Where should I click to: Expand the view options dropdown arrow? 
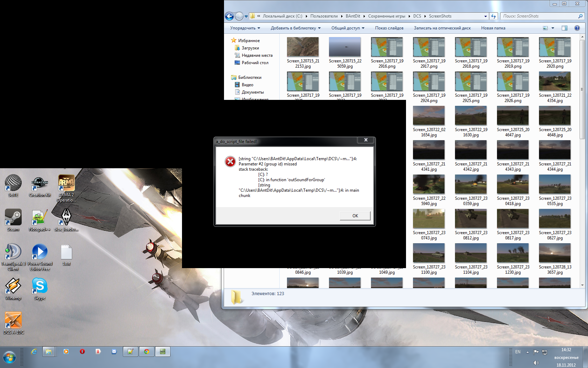(553, 28)
